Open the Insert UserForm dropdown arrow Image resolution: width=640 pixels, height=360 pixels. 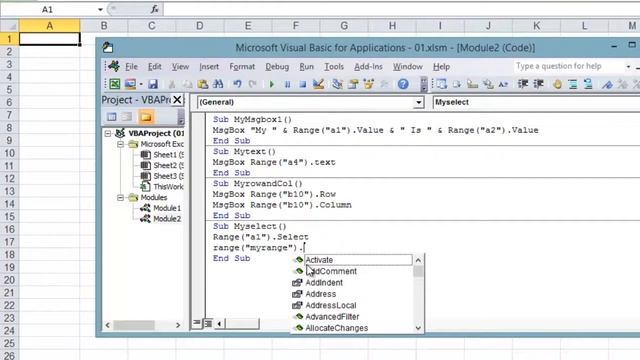[x=141, y=84]
